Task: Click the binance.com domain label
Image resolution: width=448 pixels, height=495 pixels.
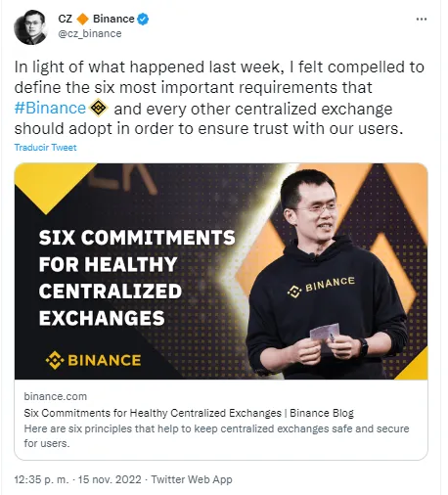Action: (x=56, y=396)
